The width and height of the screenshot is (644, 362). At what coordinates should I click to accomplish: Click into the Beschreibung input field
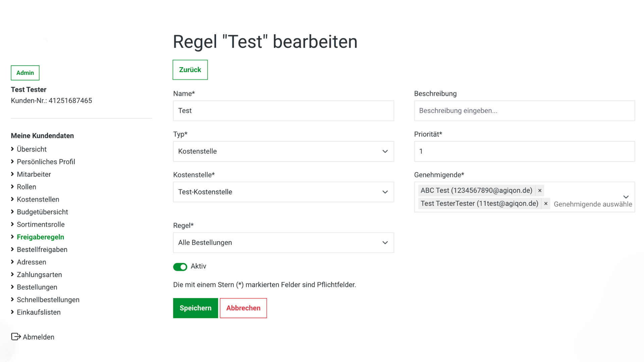tap(524, 111)
